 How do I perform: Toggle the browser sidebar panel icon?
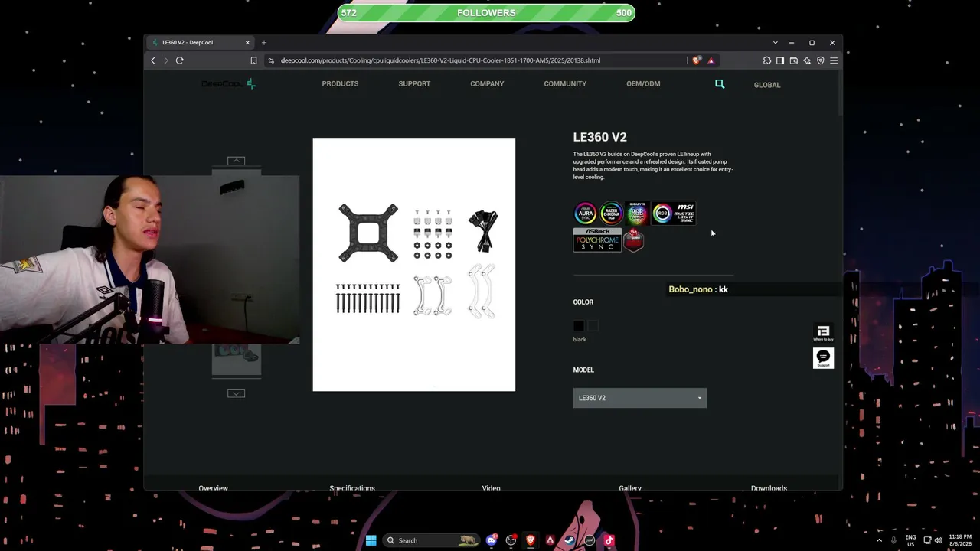click(x=780, y=60)
